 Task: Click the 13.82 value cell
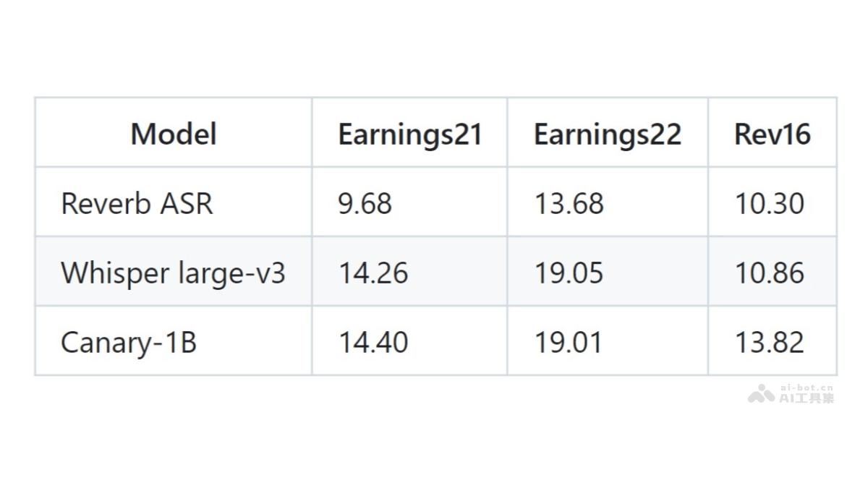click(770, 342)
